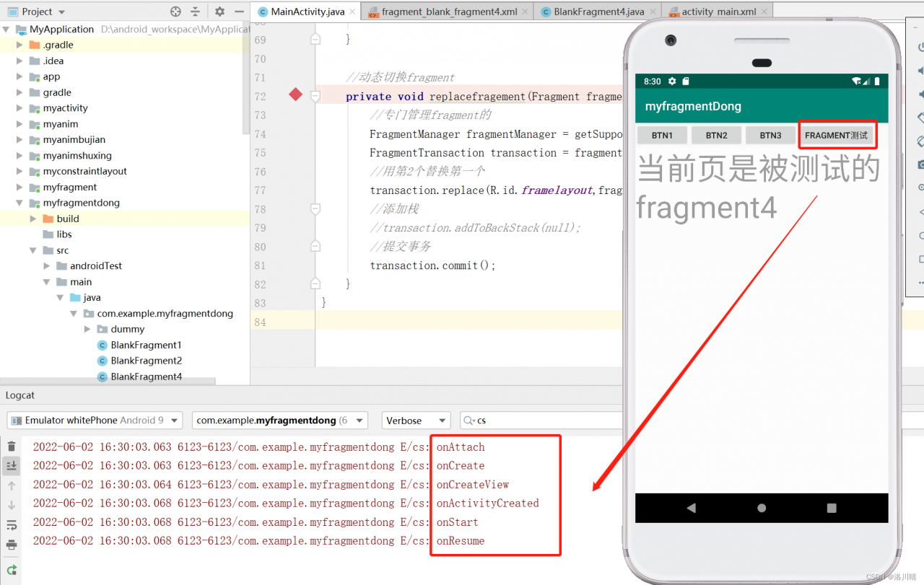This screenshot has height=585, width=924.
Task: Tap the FRAGMENT测试 button in the emulator
Action: click(837, 135)
